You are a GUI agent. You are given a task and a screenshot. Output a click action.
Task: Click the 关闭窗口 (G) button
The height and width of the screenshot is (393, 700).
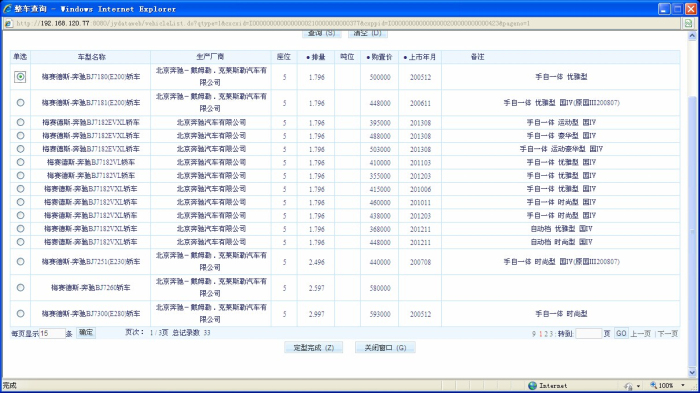[x=385, y=347]
